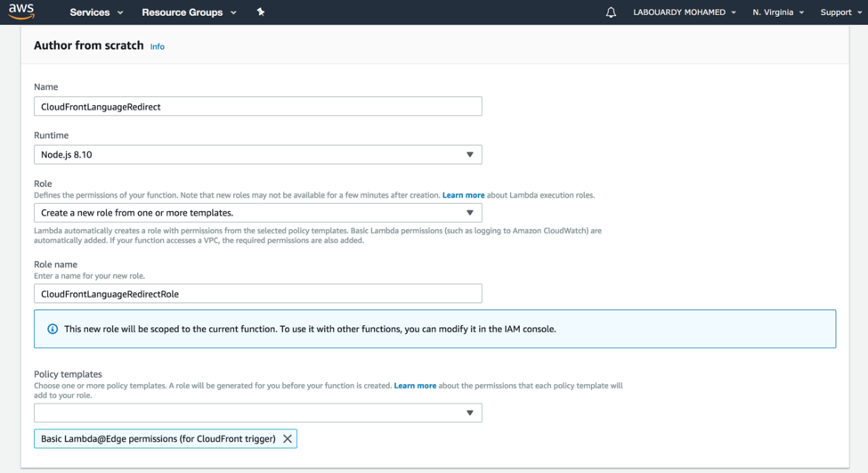Focus the Role name input field

pyautogui.click(x=258, y=294)
